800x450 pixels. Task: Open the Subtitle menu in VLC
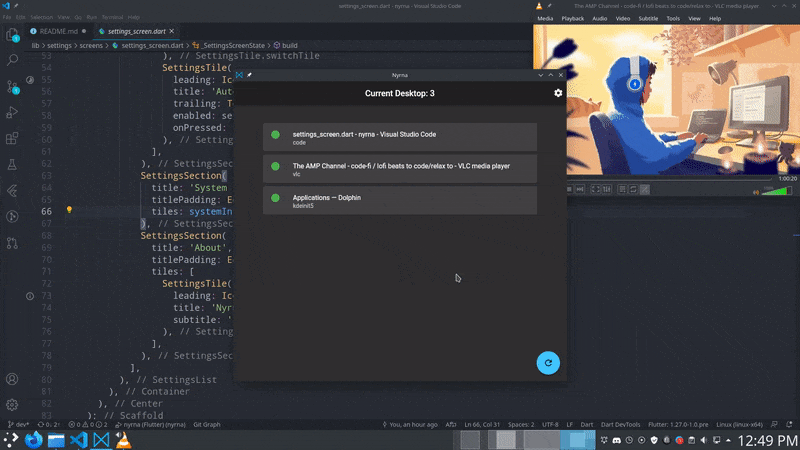pos(648,18)
